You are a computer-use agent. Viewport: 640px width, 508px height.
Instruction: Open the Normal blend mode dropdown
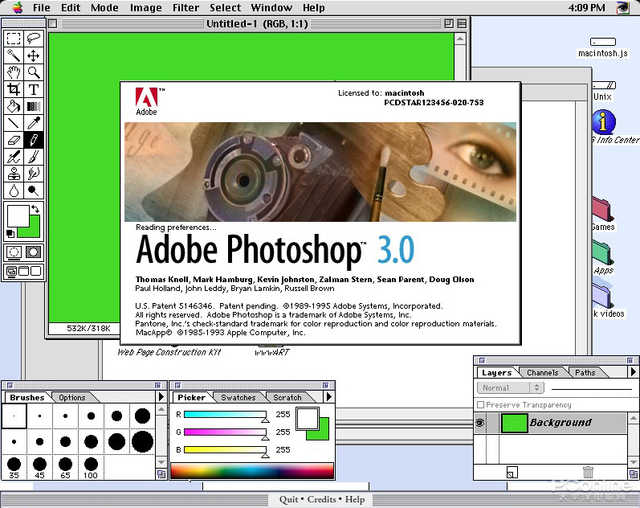(510, 388)
